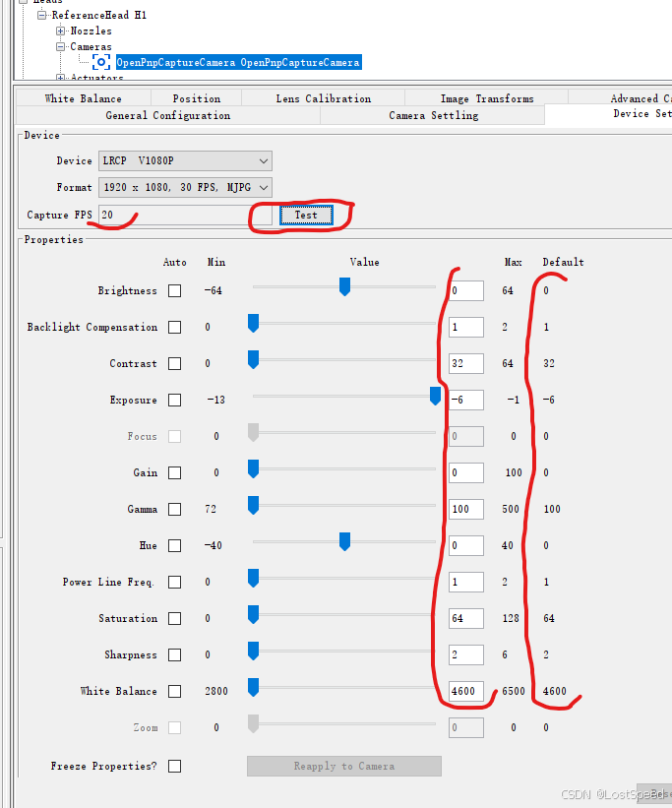Enable Auto for Brightness
Viewport: 672px width, 808px height.
tap(175, 290)
